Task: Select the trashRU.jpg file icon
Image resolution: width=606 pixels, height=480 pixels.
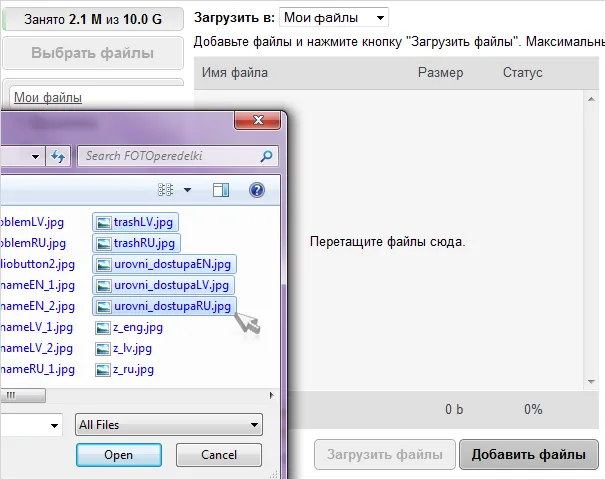Action: tap(103, 243)
